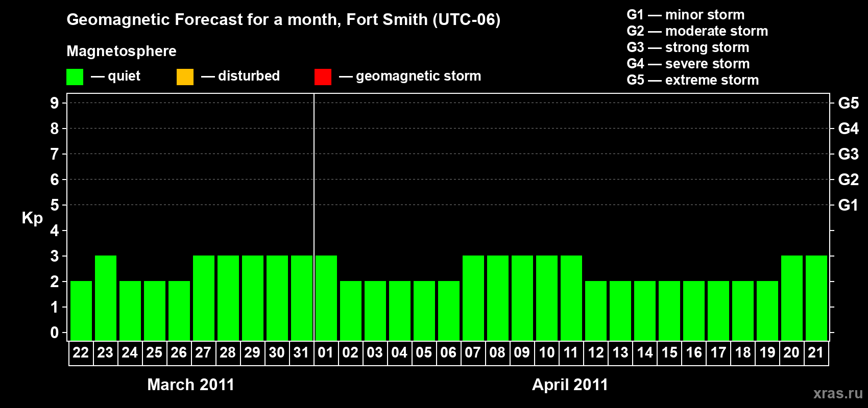Viewport: 868px width, 408px height.
Task: Click the G5 label on right axis
Action: click(x=849, y=103)
